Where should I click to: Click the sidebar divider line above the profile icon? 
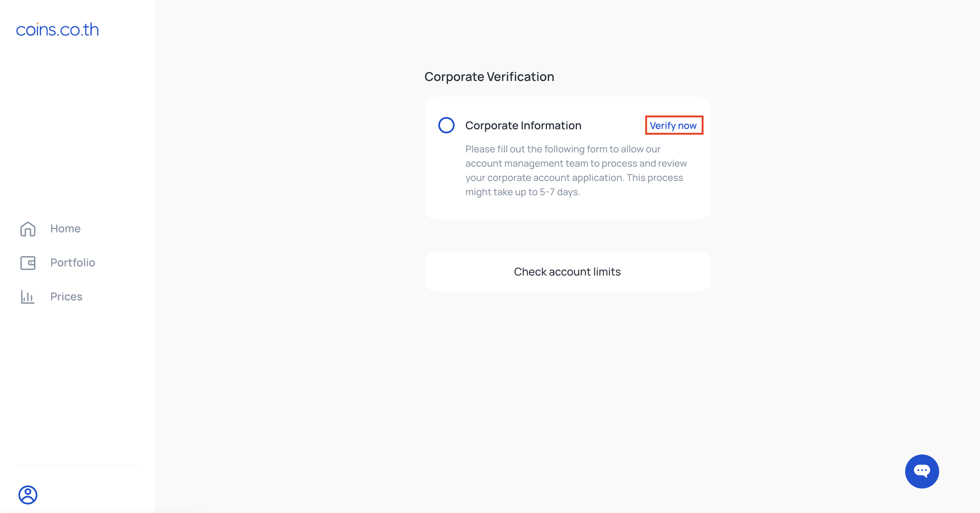tap(78, 465)
